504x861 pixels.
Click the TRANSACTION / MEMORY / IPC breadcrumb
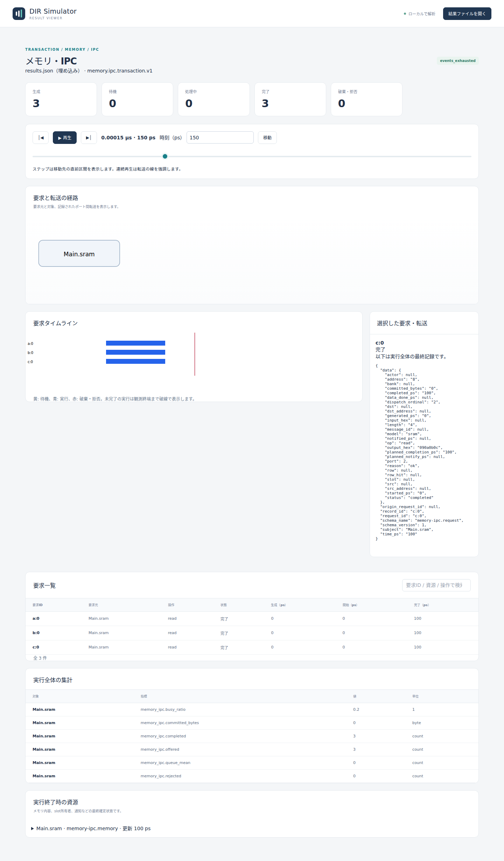tap(62, 50)
